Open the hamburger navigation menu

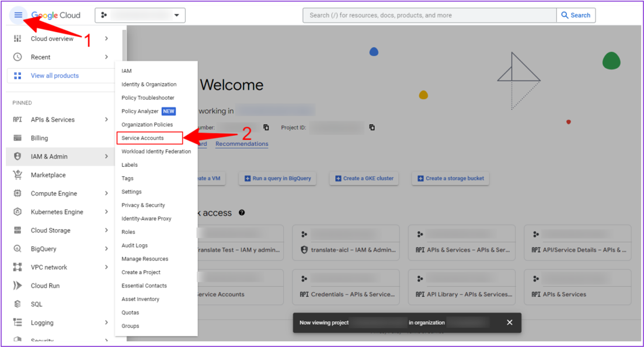[18, 15]
